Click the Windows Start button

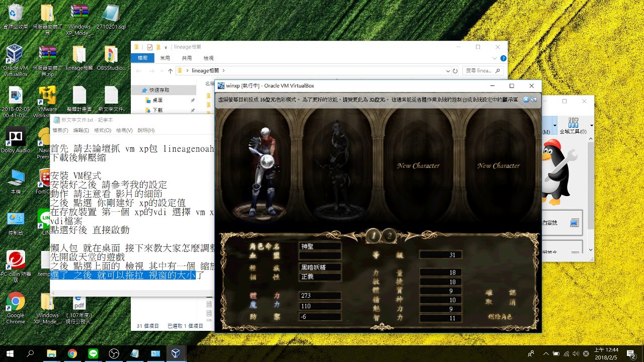(10, 353)
